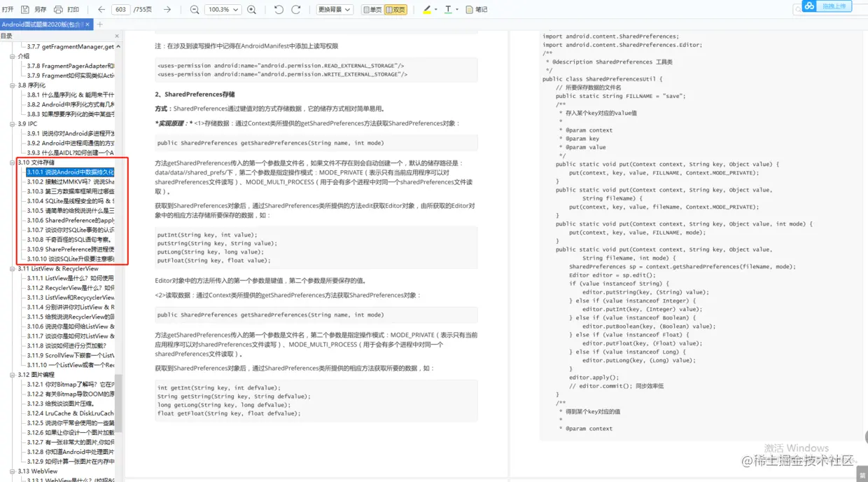Collapse the 3.10 文件存储 tree node

point(13,163)
